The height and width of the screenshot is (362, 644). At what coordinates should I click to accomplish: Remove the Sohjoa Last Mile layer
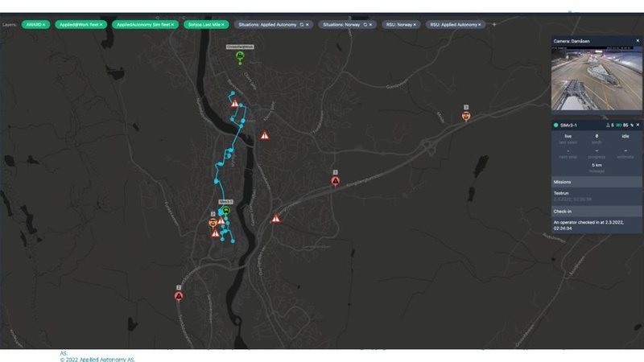click(x=225, y=25)
